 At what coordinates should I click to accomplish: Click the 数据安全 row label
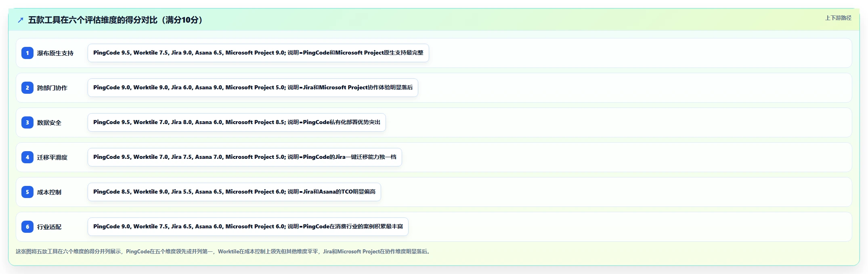[49, 122]
